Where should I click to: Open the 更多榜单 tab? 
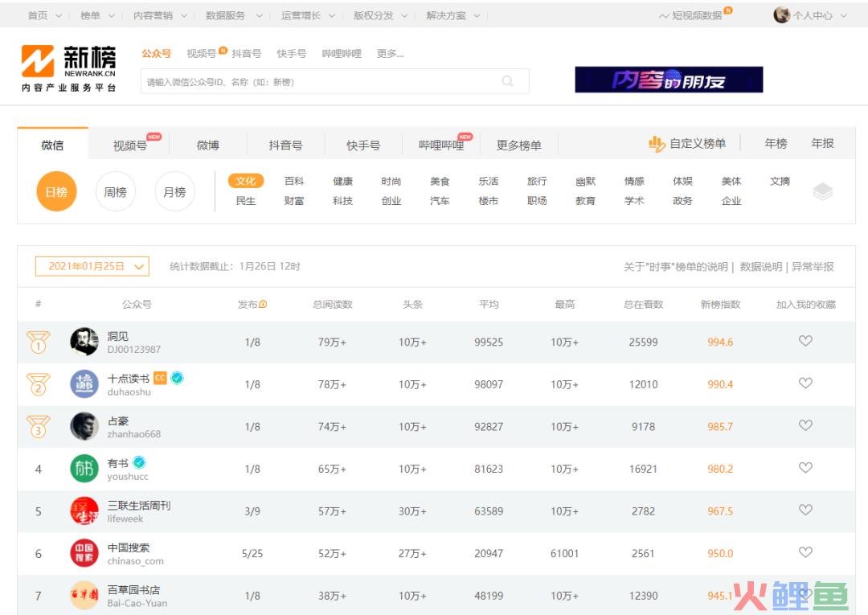pyautogui.click(x=518, y=145)
